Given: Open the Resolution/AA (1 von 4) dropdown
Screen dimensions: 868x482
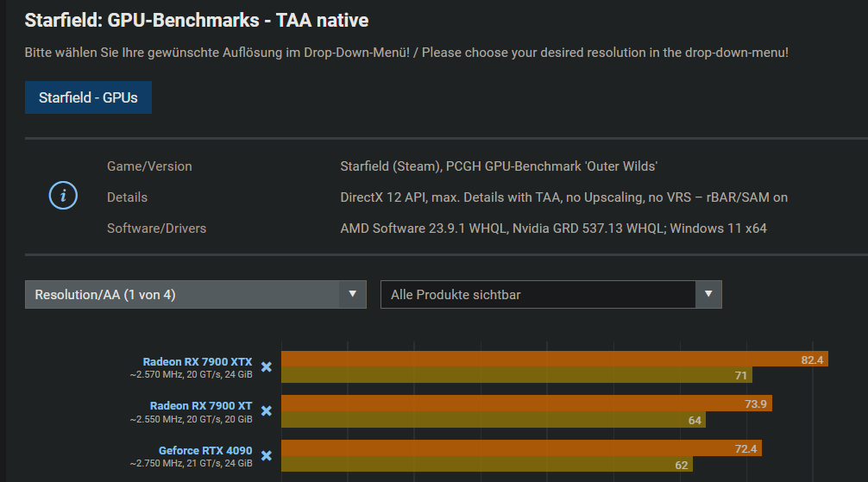Looking at the screenshot, I should 196,295.
